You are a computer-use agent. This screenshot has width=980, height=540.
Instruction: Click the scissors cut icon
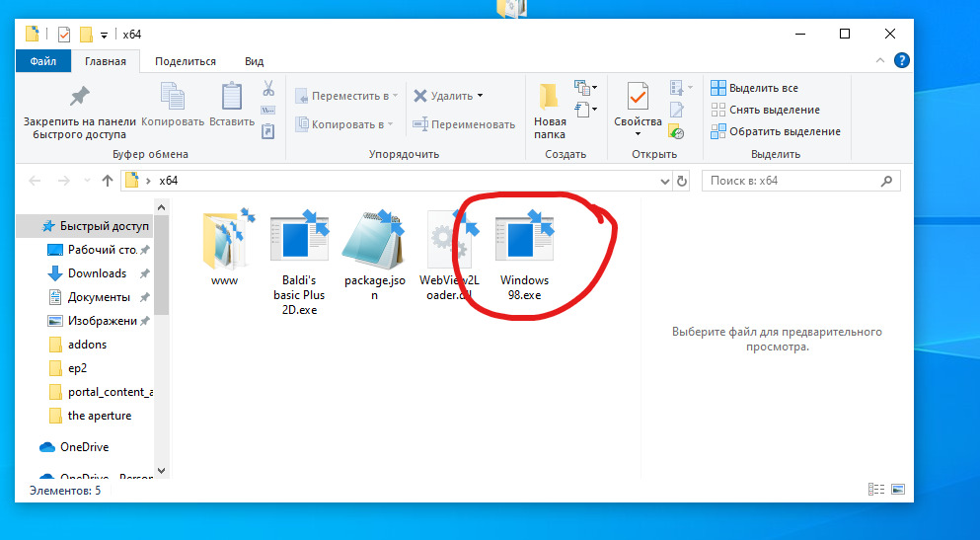click(268, 88)
